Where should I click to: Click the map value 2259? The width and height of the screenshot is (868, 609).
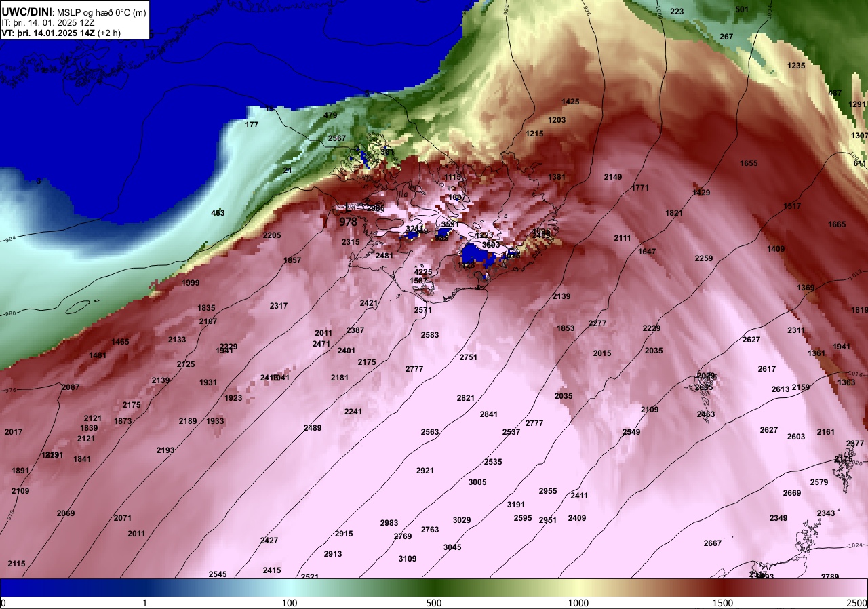point(704,258)
